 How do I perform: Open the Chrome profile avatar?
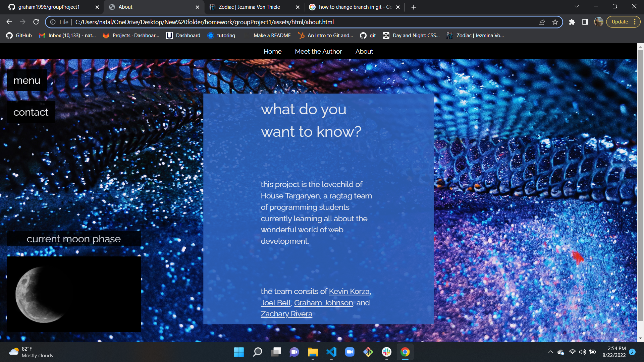click(599, 22)
